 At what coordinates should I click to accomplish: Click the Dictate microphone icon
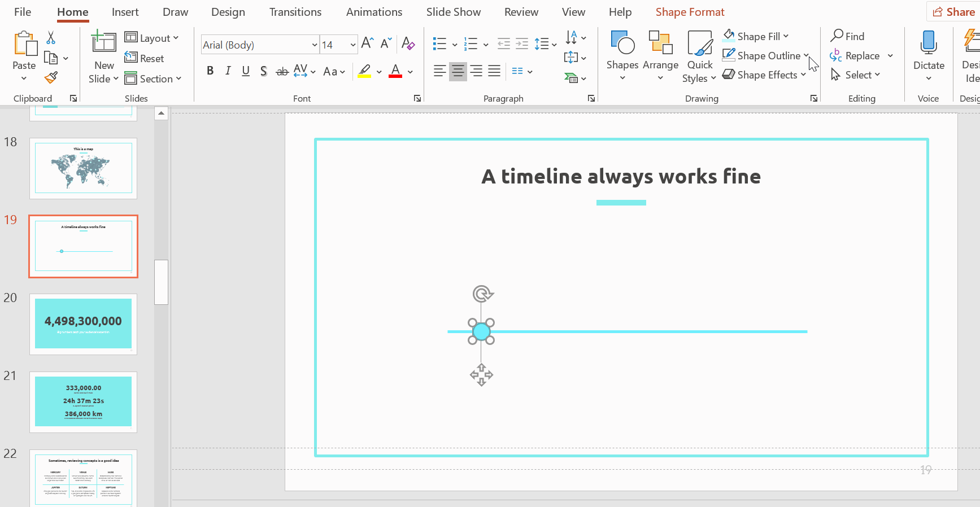point(928,43)
